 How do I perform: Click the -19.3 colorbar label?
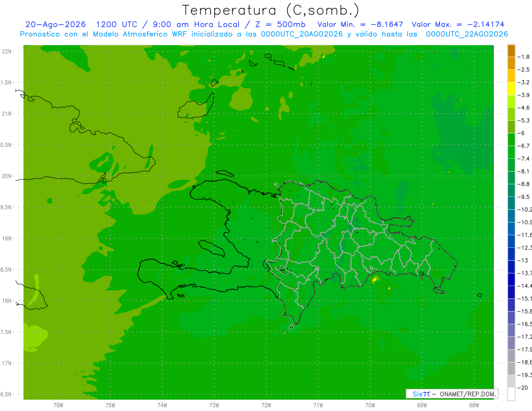click(x=525, y=375)
